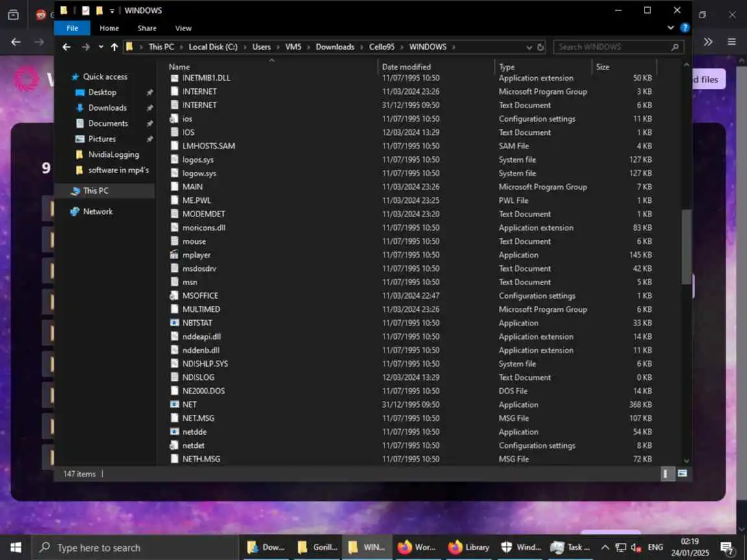Open the View ribbon tab
Screen dimensions: 747x560
(183, 28)
